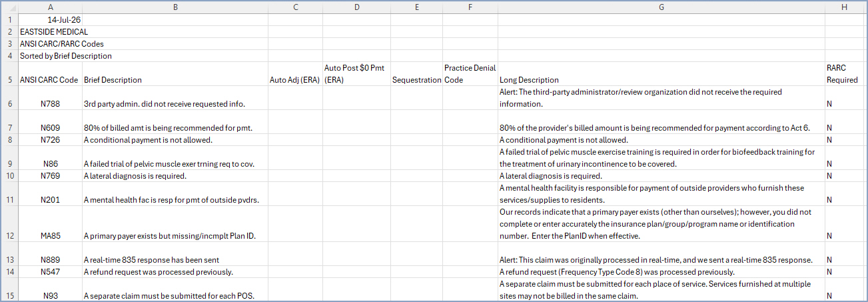Click RARC Required 'N' in N547 row
This screenshot has width=868, height=302.
tap(844, 272)
